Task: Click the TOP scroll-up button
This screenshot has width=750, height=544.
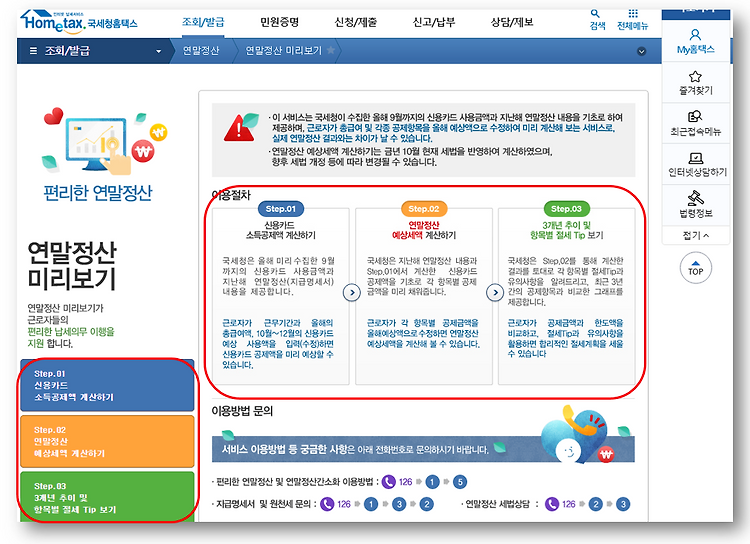Action: (695, 268)
